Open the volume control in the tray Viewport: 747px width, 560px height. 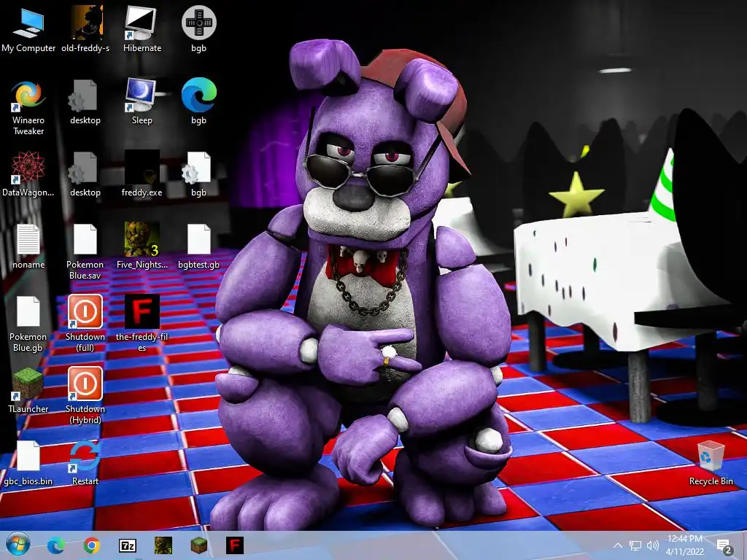click(653, 545)
